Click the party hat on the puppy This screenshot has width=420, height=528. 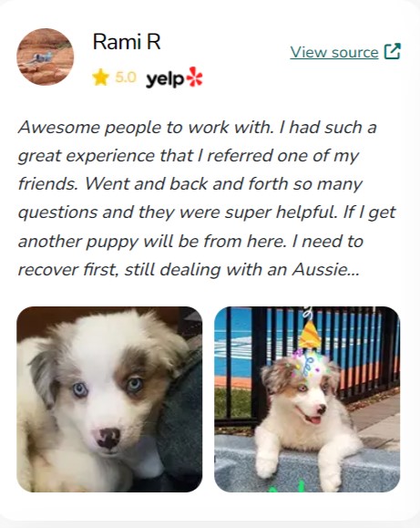310,335
